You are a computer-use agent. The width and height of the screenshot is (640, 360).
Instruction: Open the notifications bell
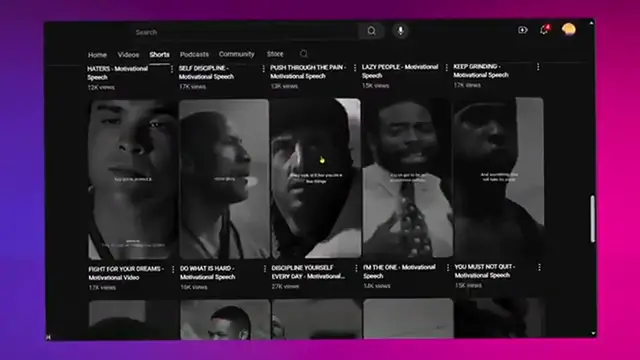click(544, 30)
